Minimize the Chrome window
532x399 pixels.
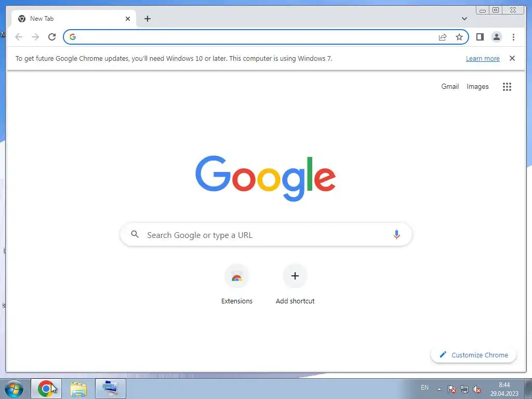click(x=483, y=10)
